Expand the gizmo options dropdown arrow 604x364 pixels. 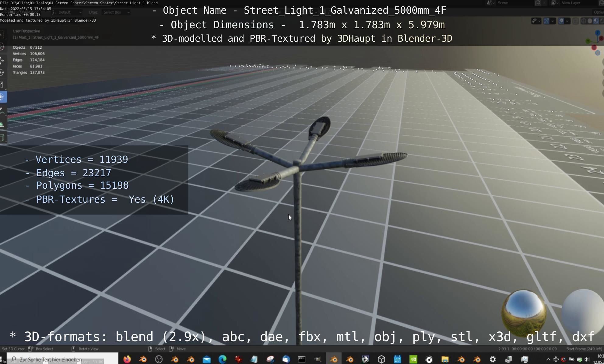pos(553,21)
